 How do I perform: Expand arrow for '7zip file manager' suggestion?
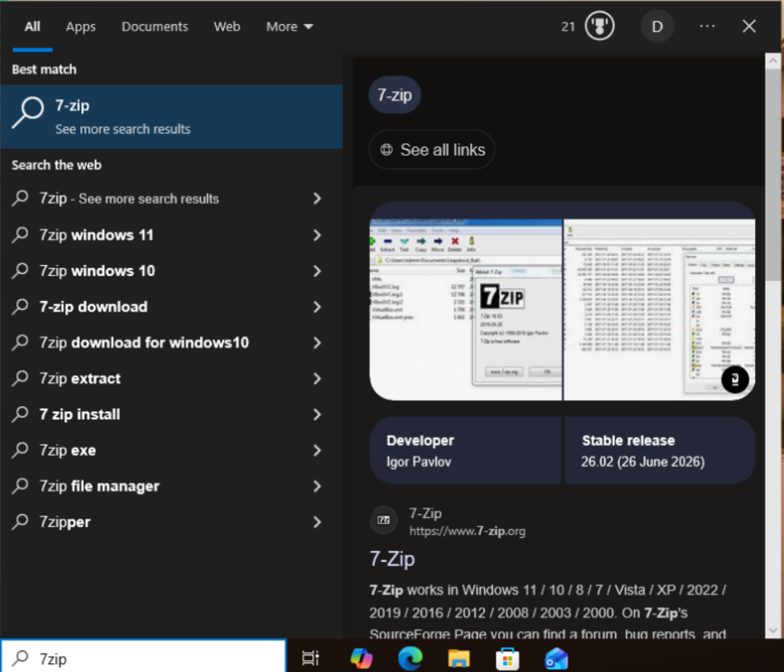point(316,487)
